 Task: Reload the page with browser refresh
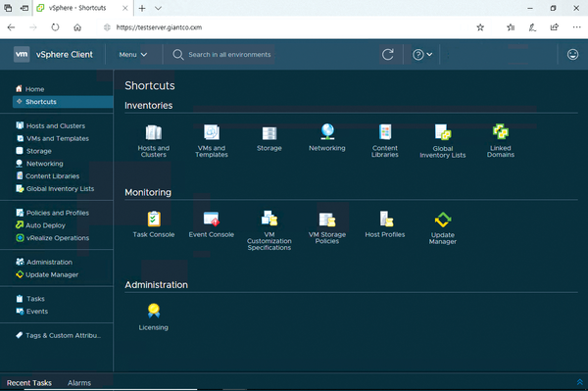(55, 27)
